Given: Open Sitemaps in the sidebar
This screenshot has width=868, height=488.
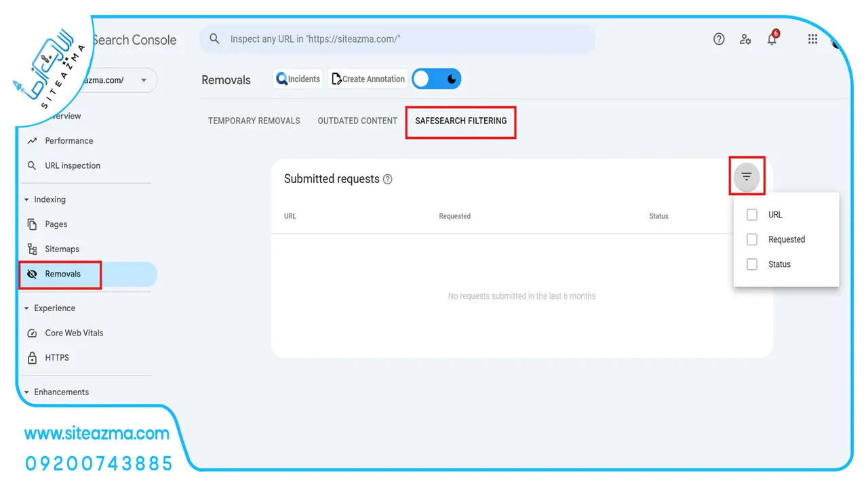Looking at the screenshot, I should [62, 249].
